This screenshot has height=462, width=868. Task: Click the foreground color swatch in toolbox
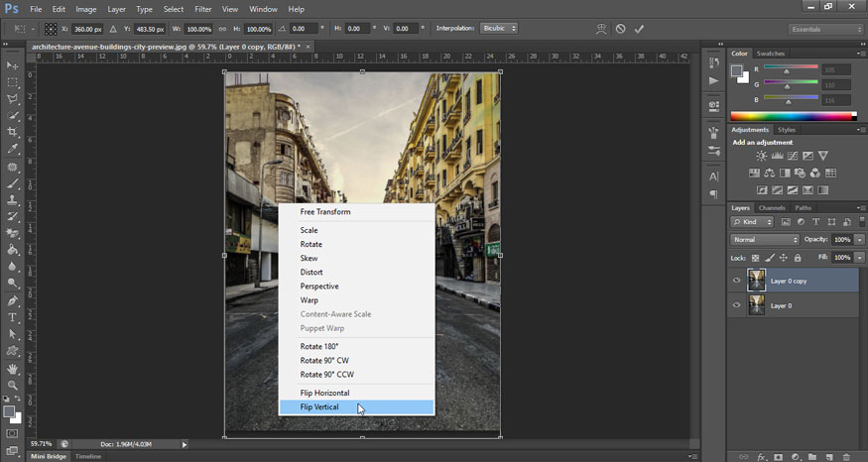coord(9,411)
